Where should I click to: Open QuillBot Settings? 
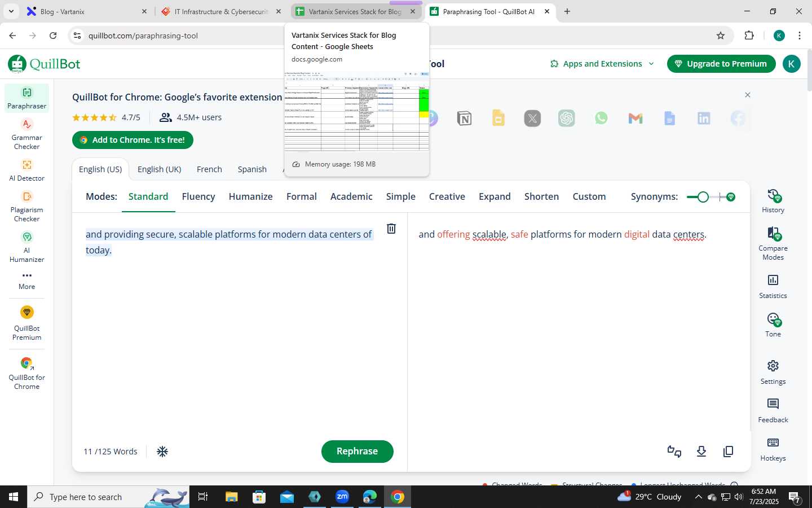[773, 373]
